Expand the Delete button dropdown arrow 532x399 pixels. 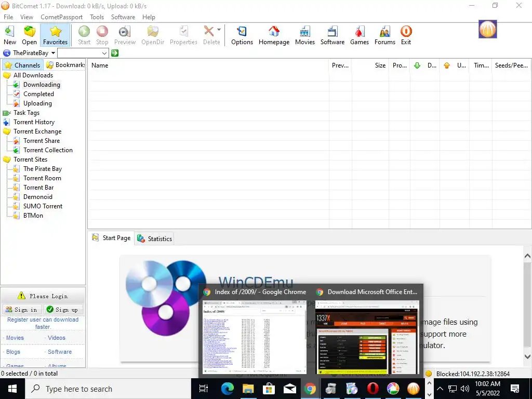click(219, 30)
